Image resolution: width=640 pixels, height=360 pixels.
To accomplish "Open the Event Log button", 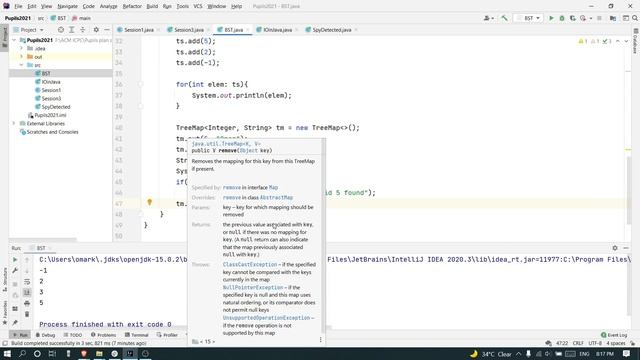I will [x=614, y=335].
